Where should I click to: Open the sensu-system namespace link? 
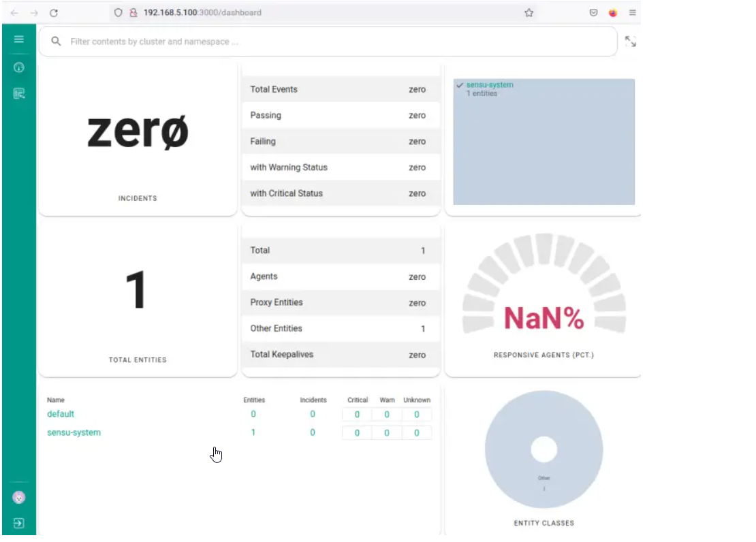74,432
